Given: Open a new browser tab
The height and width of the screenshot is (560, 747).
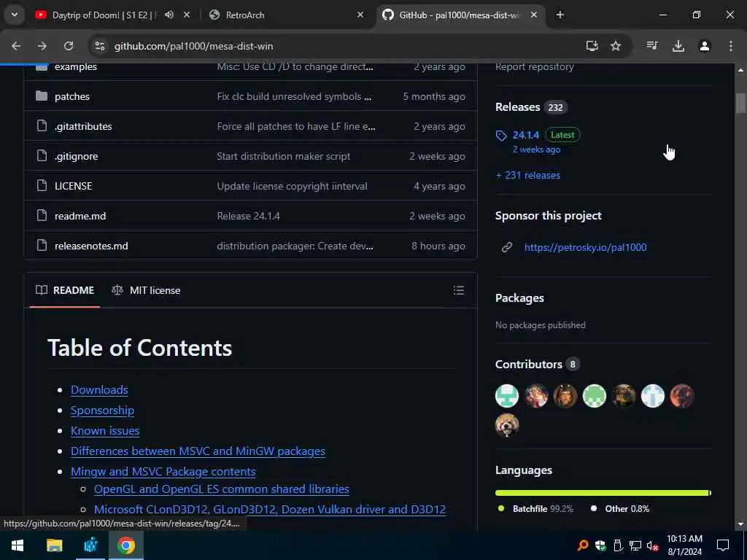Looking at the screenshot, I should tap(560, 15).
